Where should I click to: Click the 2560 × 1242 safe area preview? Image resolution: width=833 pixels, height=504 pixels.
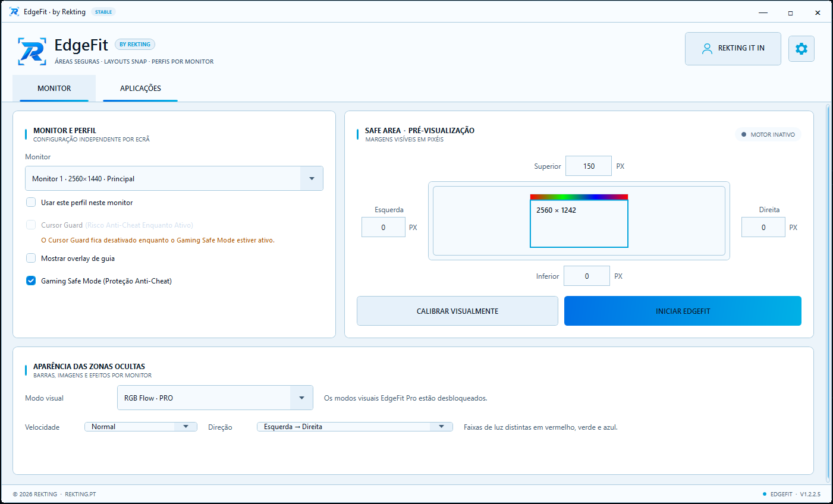click(x=579, y=223)
